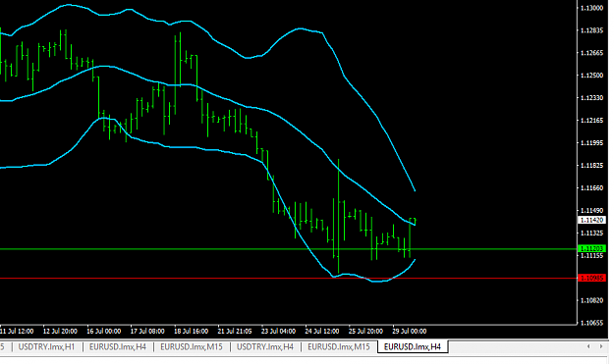Switch to the USDTRY.lmx,H1 chart tab

(46, 346)
